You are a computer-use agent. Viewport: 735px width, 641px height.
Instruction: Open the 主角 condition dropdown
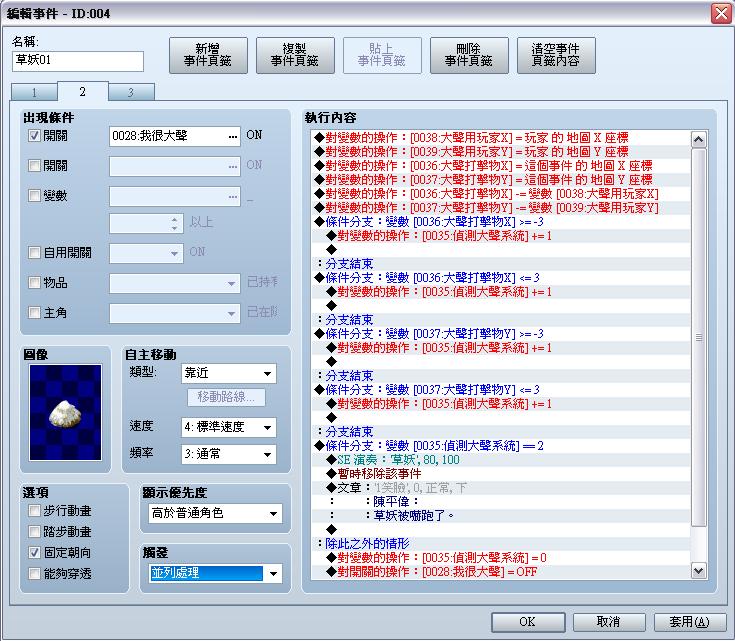tap(174, 313)
